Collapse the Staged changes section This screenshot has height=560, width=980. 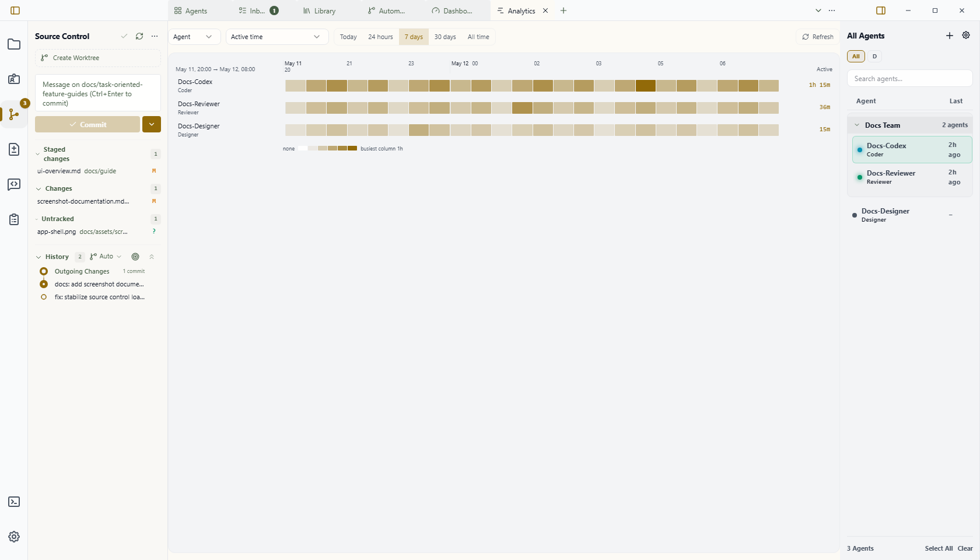tap(38, 154)
